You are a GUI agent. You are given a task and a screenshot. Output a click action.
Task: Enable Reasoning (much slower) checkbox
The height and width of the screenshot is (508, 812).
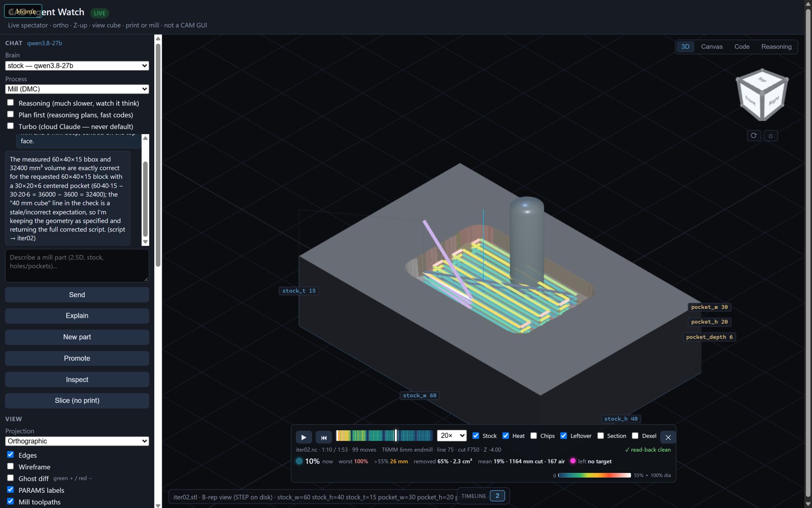(10, 103)
